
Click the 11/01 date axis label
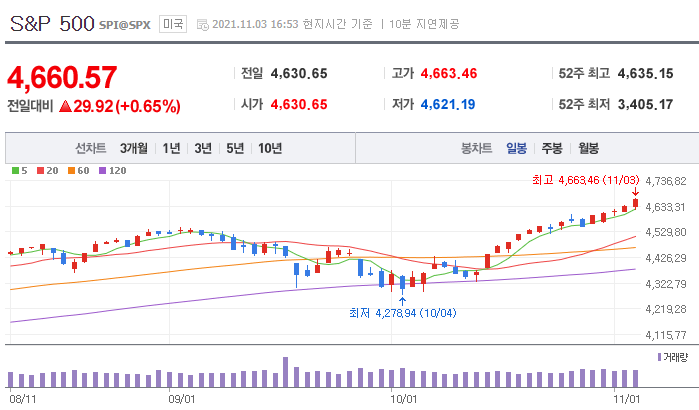626,399
